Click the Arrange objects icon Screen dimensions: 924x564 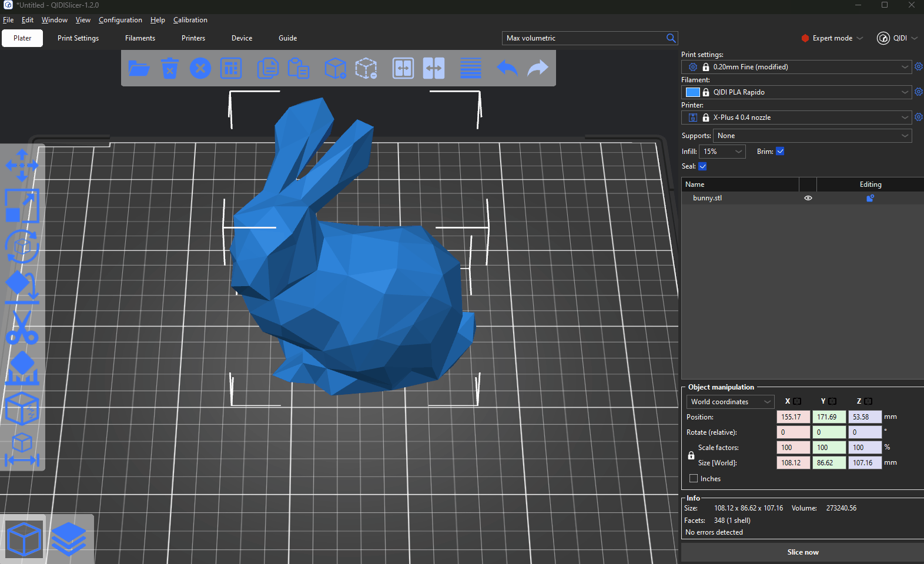click(x=231, y=68)
